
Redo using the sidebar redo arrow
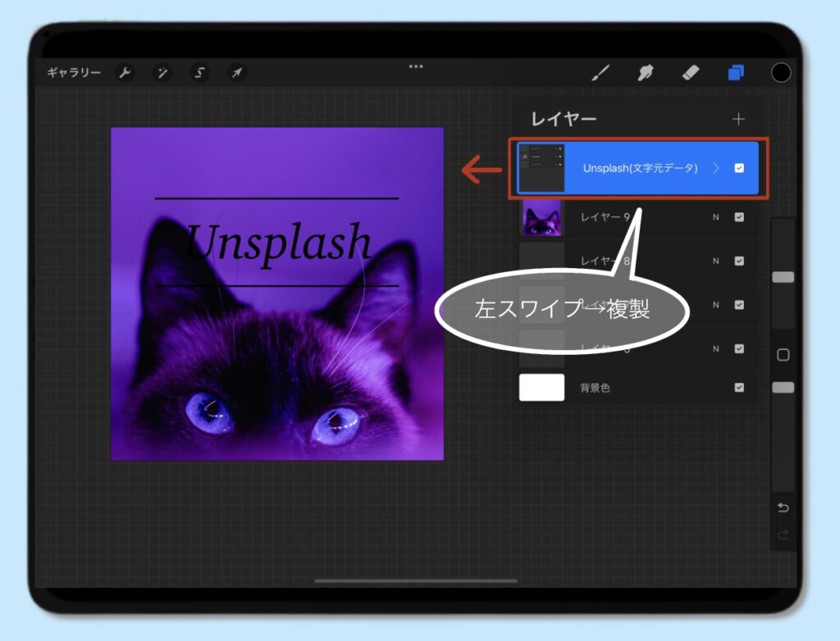[x=783, y=534]
